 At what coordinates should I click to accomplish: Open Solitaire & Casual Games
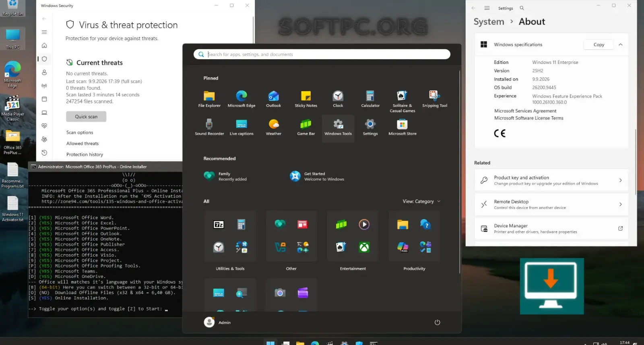click(402, 101)
